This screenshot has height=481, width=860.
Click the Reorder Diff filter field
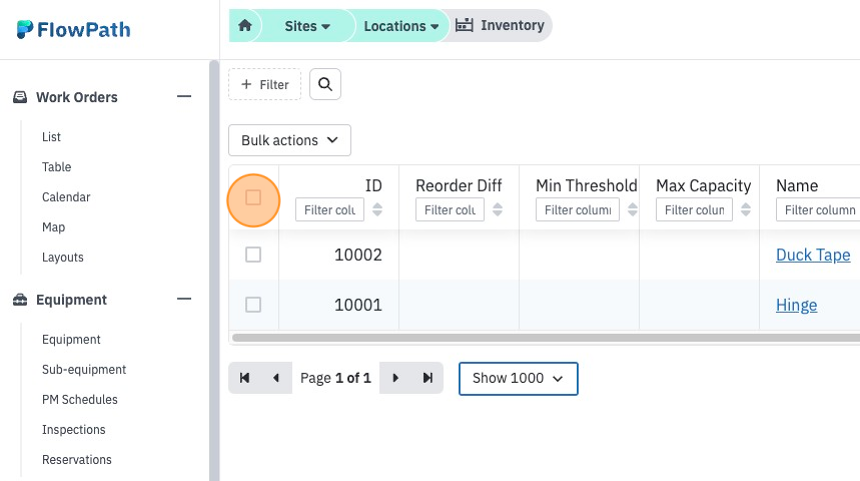(450, 210)
